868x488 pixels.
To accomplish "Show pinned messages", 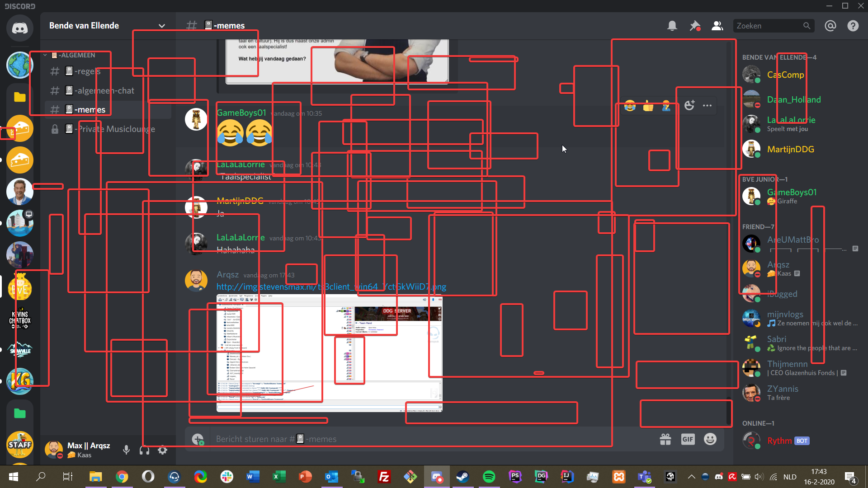I will tap(695, 26).
